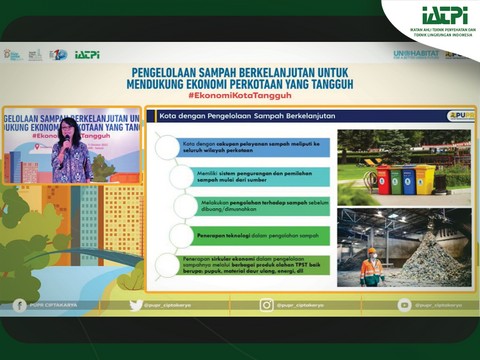Open the YouTube play icon in the footer
This screenshot has width=480, height=360.
(404, 305)
